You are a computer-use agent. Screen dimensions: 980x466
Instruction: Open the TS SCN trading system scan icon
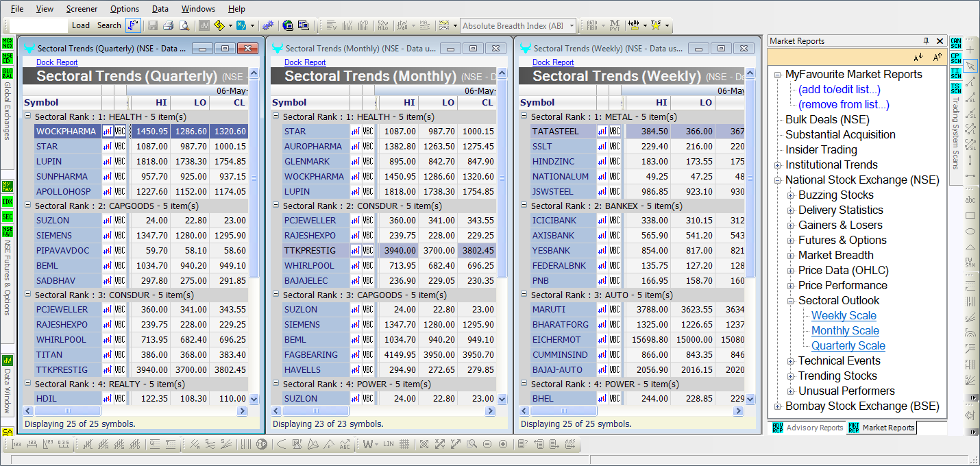[956, 88]
